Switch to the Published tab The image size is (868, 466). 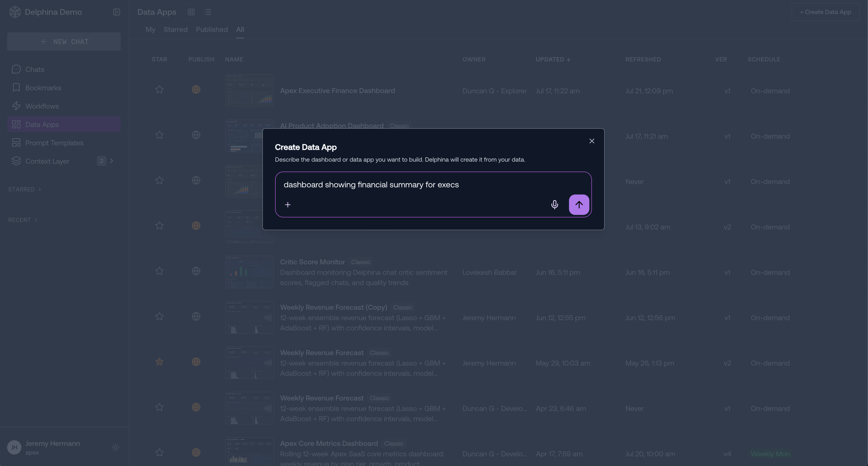coord(212,30)
